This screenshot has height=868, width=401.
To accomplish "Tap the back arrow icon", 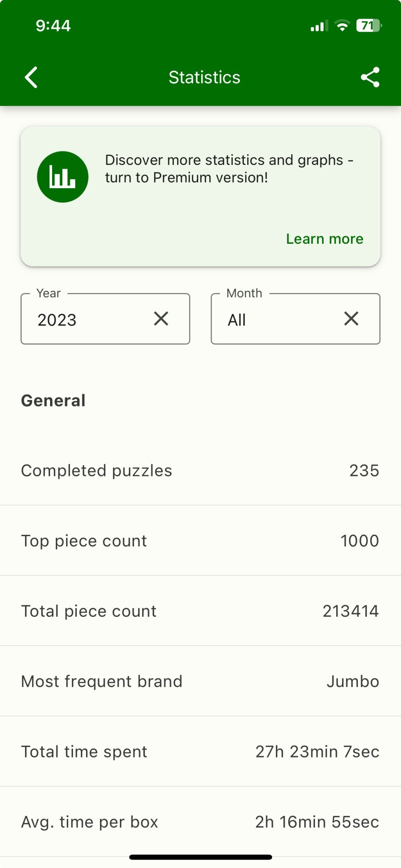I will click(31, 77).
